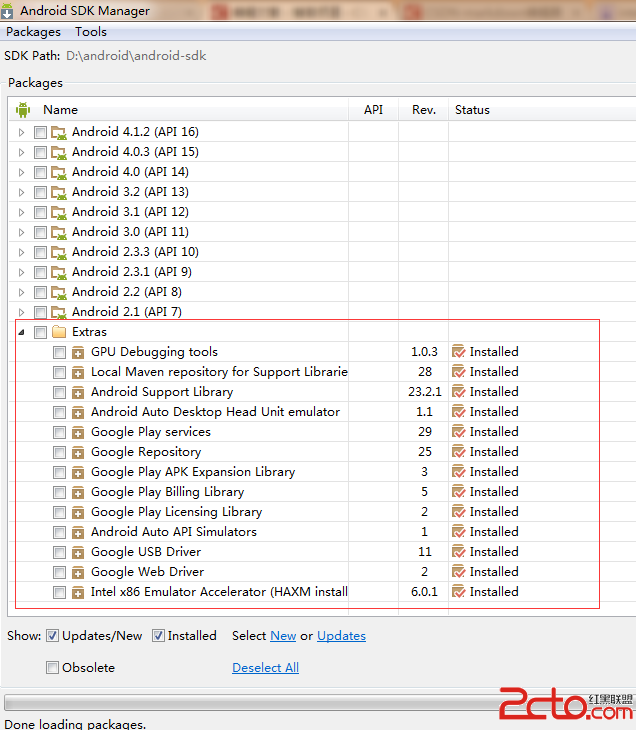Collapse the Extras tree section

pos(22,332)
